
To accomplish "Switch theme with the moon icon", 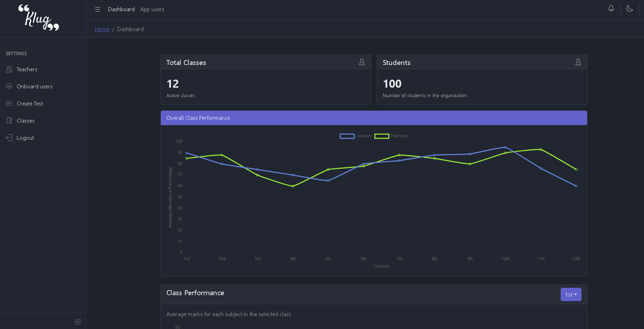I will (630, 8).
